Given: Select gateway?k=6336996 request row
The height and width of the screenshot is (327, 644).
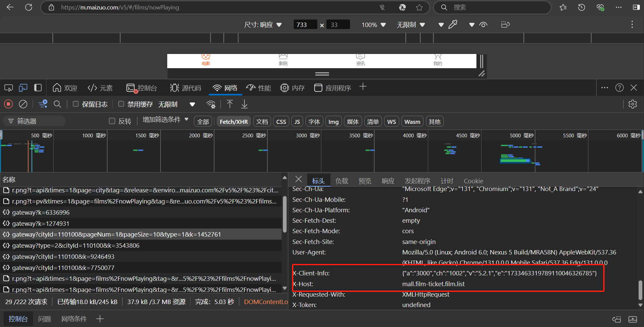Looking at the screenshot, I should pyautogui.click(x=41, y=212).
